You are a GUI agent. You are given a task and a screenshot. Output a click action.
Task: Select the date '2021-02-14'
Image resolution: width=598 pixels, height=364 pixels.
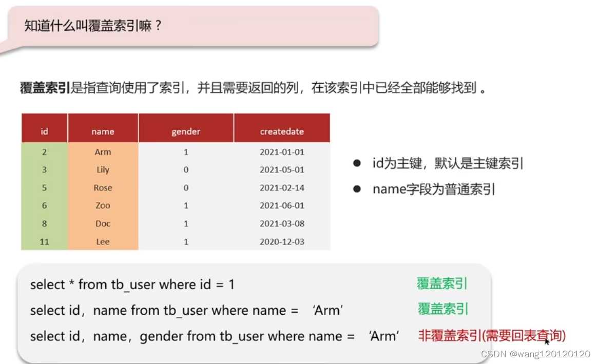[282, 188]
